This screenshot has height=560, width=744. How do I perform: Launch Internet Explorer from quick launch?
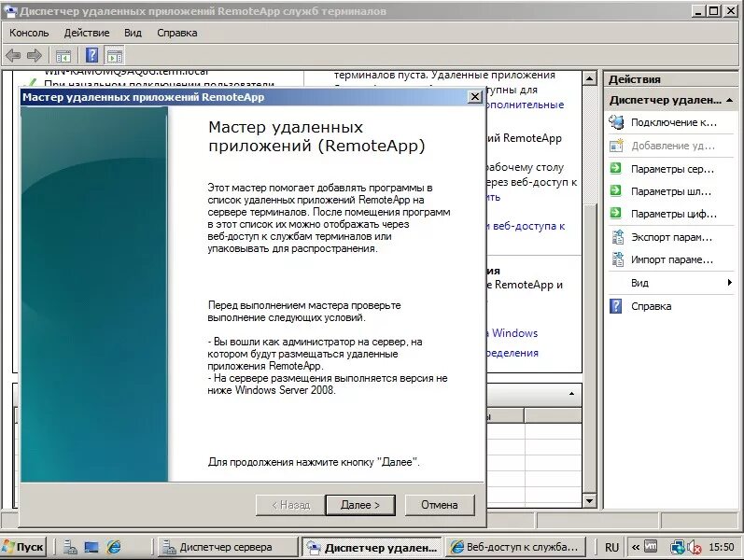114,547
